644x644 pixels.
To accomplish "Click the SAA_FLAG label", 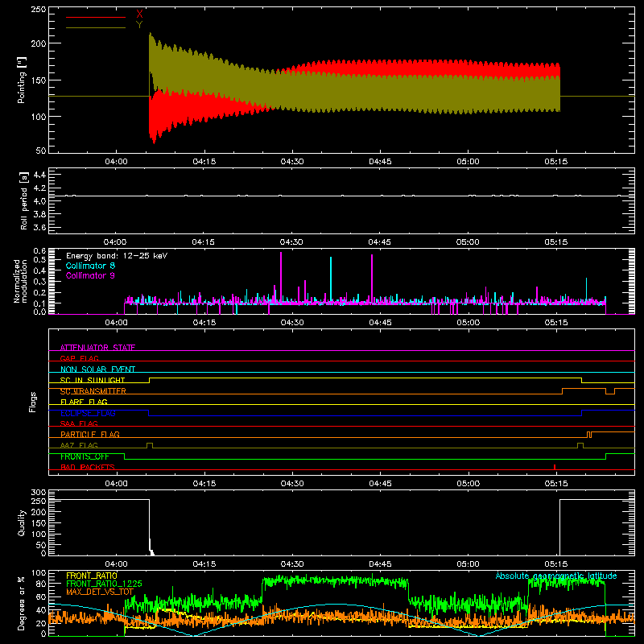I will pos(79,423).
